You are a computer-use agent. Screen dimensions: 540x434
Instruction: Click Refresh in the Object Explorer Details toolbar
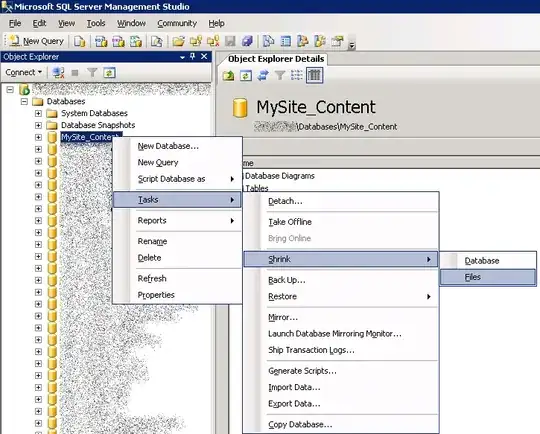[x=246, y=75]
